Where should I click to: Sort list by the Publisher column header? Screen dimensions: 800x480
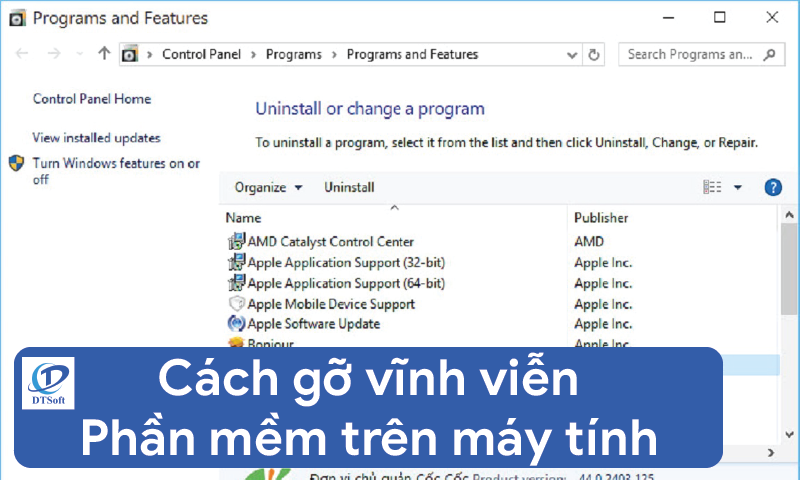point(601,217)
